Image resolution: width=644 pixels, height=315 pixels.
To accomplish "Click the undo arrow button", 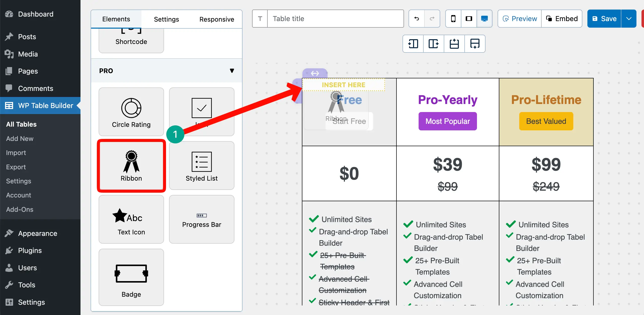I will tap(417, 19).
